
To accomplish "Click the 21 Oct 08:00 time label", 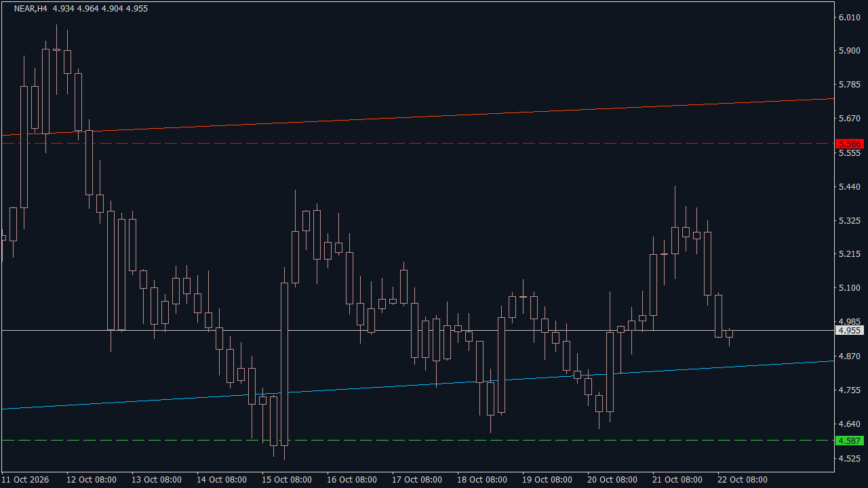I will pyautogui.click(x=677, y=480).
